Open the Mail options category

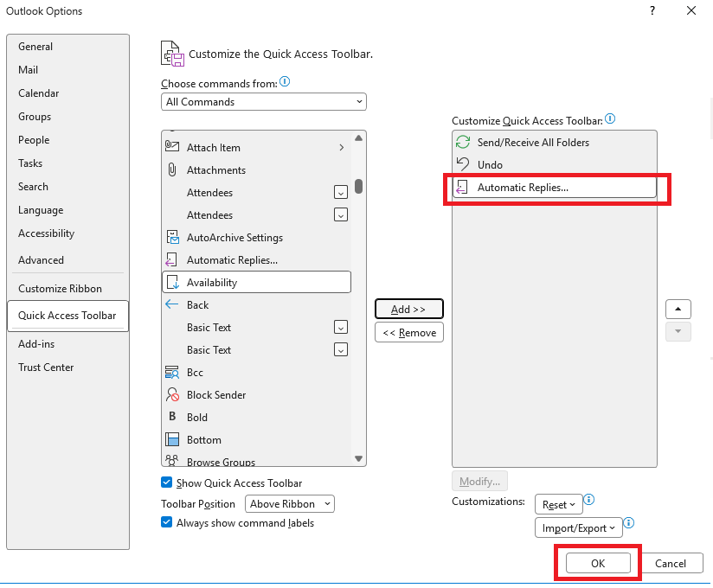coord(29,70)
